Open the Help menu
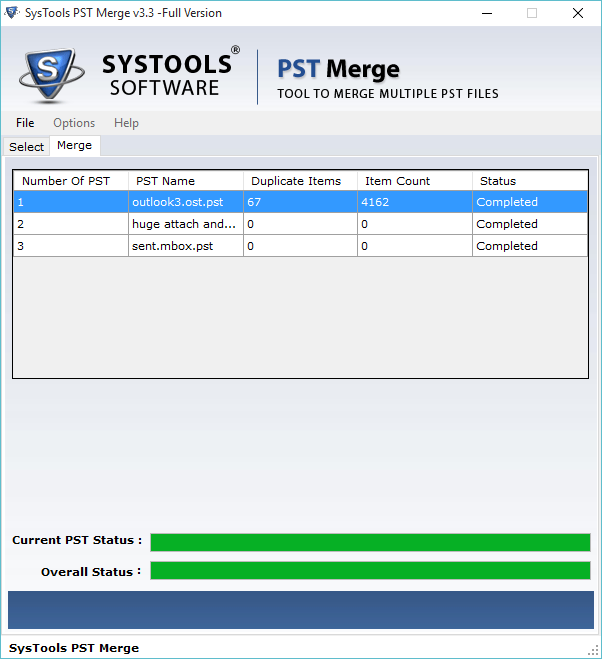Viewport: 602px width, 659px height. tap(126, 123)
